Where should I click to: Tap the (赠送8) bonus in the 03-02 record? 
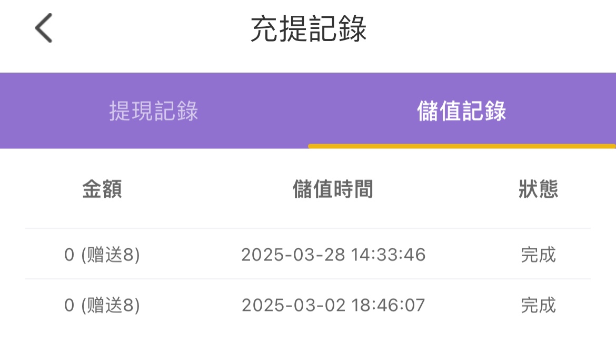[x=111, y=305]
